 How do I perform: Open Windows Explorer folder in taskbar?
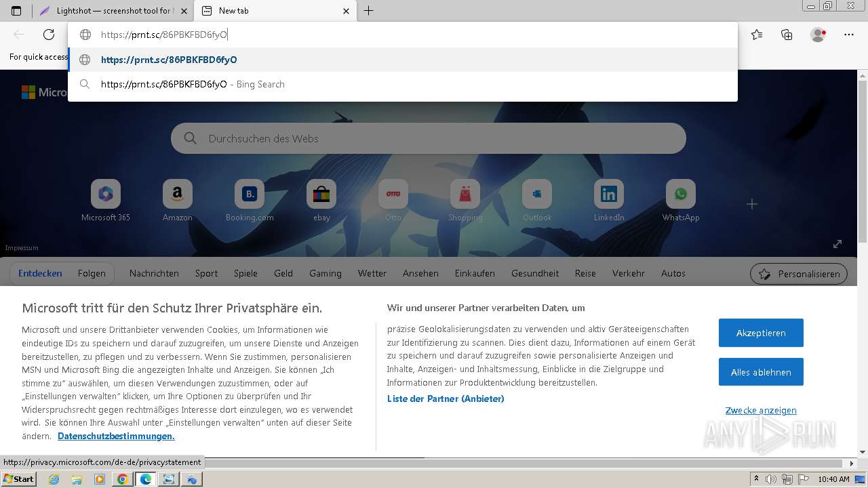[x=77, y=479]
